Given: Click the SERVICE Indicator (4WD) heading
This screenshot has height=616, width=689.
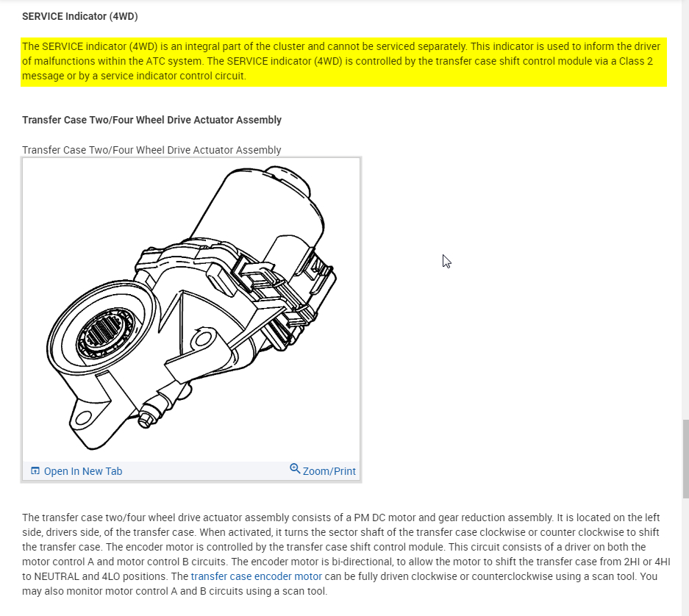Looking at the screenshot, I should pyautogui.click(x=80, y=16).
